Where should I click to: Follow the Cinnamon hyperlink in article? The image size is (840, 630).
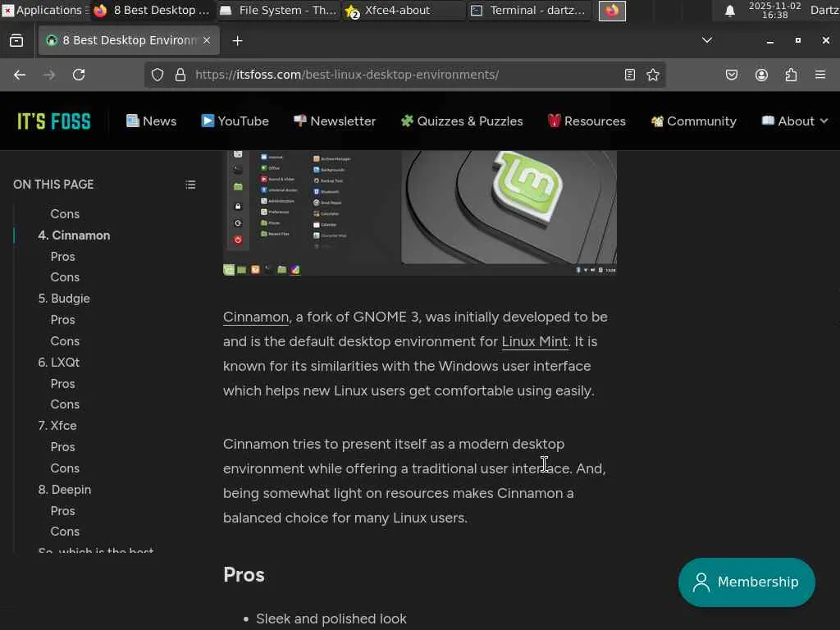coord(256,317)
